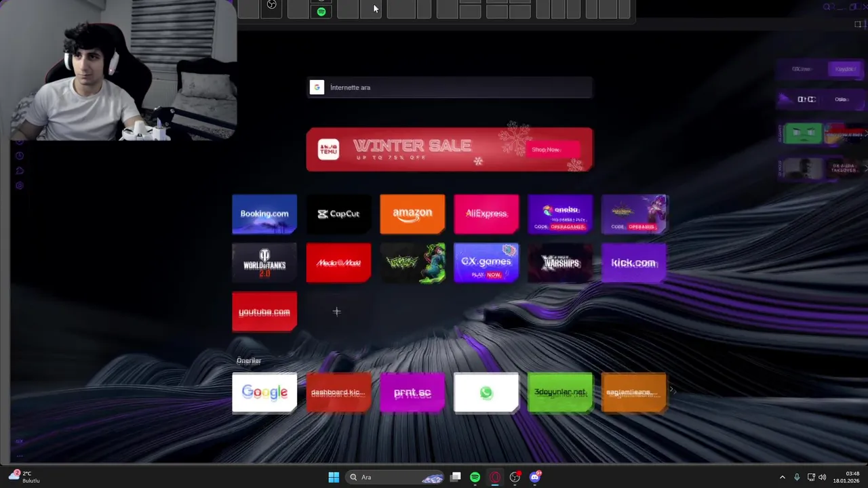The width and height of the screenshot is (868, 488).
Task: Open Discord from the taskbar
Action: tap(535, 477)
